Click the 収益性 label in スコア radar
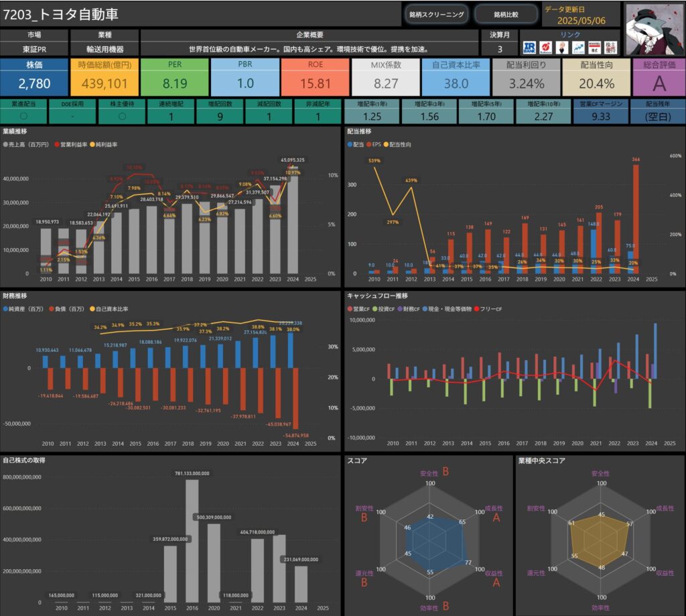 point(494,574)
